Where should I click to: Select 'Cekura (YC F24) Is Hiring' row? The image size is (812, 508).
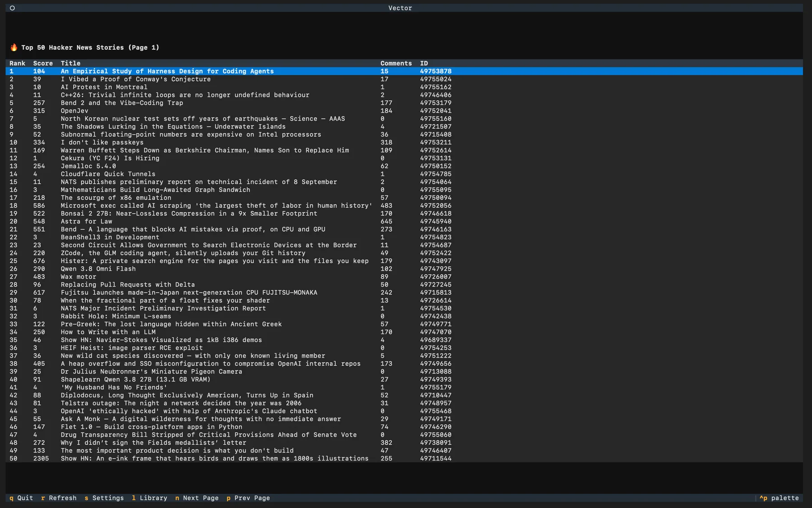404,158
